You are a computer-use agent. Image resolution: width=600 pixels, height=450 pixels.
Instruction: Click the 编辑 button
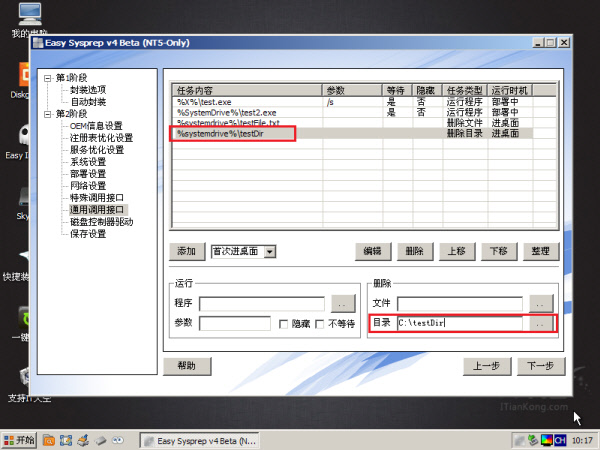(x=373, y=251)
